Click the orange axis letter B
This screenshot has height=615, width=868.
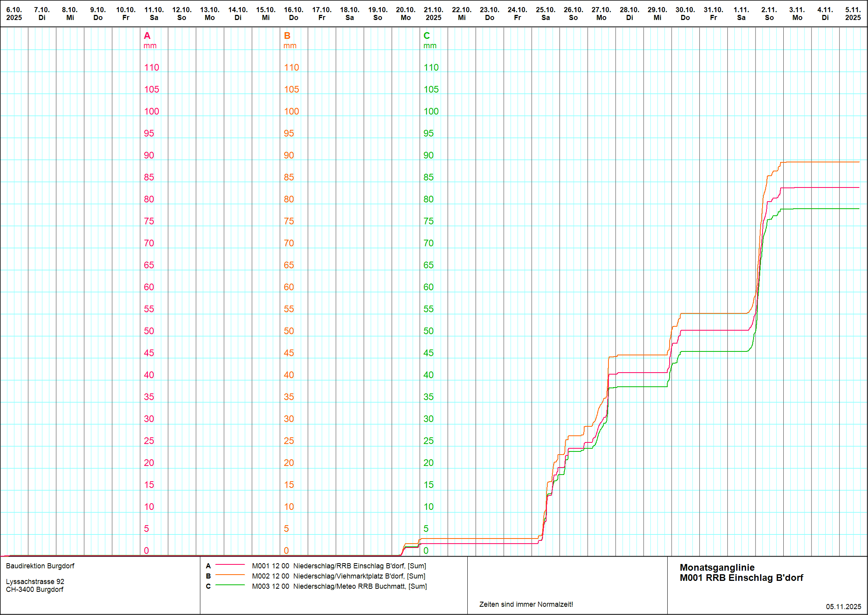pyautogui.click(x=287, y=36)
